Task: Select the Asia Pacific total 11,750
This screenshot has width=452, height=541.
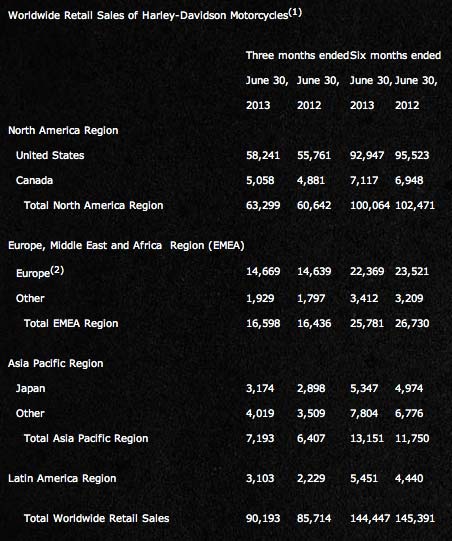Action: [x=412, y=439]
